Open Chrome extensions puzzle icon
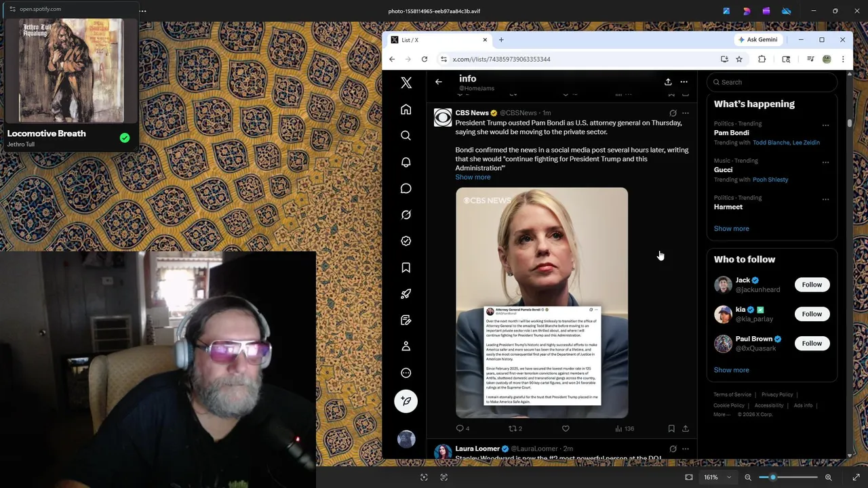868x488 pixels. click(x=762, y=59)
